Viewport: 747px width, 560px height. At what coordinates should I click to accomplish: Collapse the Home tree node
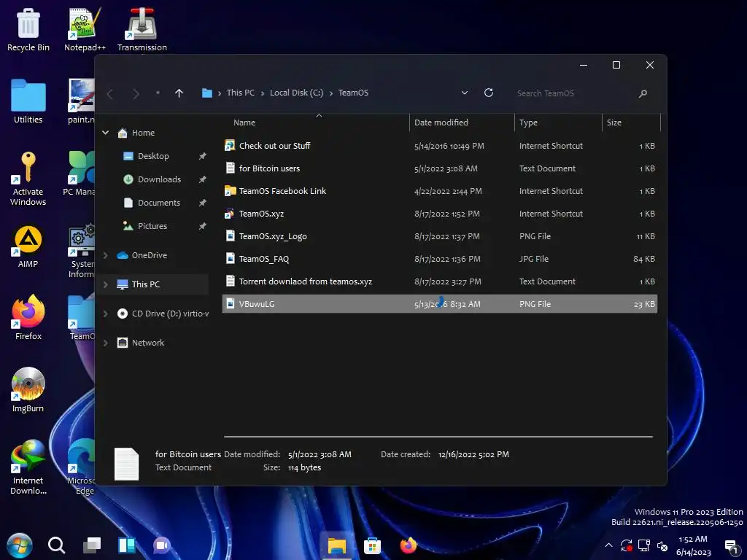(x=105, y=133)
